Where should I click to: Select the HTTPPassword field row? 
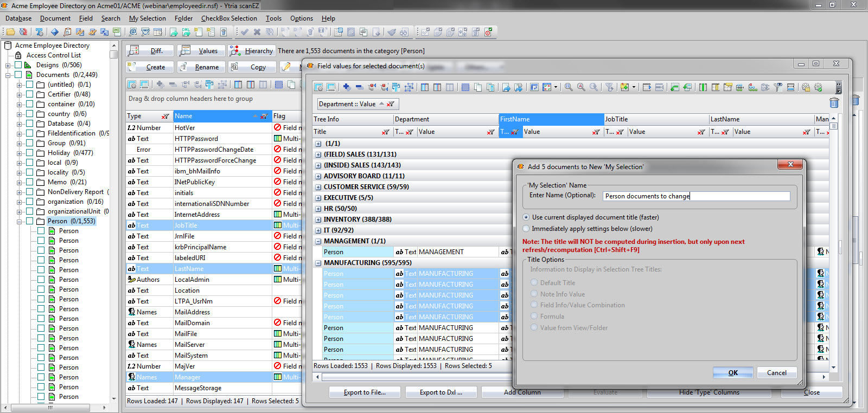click(214, 139)
